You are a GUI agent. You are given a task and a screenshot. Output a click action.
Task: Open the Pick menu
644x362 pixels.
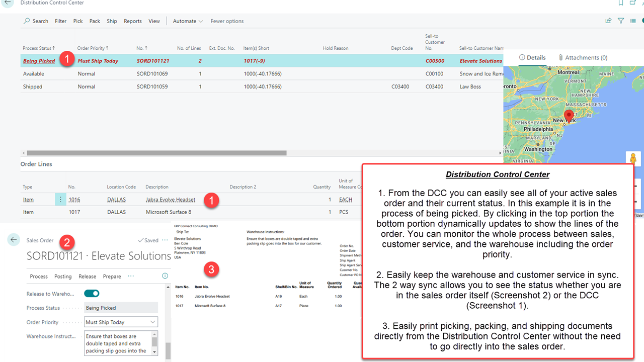coord(78,21)
